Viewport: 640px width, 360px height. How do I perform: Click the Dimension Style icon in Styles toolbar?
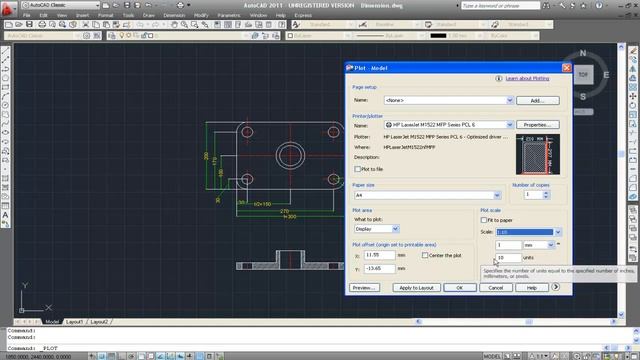point(362,25)
